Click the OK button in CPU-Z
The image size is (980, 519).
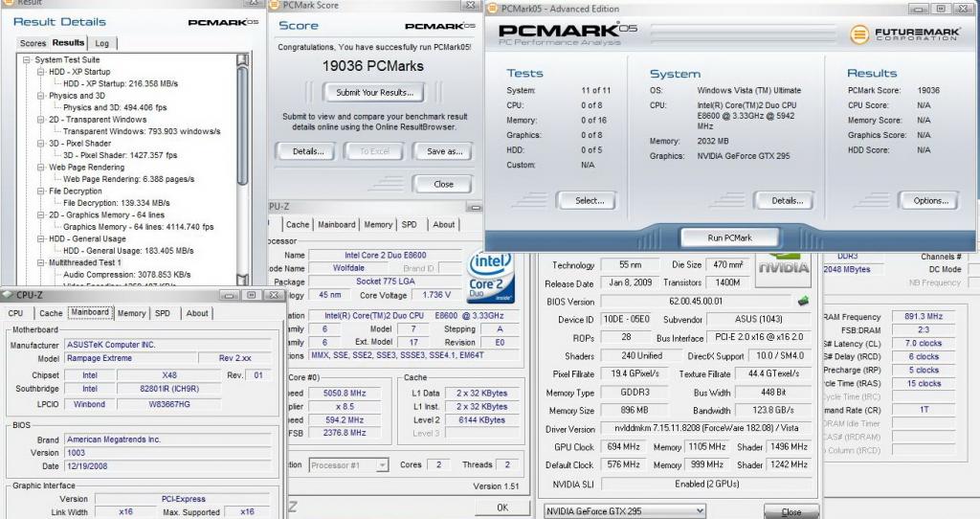(501, 508)
